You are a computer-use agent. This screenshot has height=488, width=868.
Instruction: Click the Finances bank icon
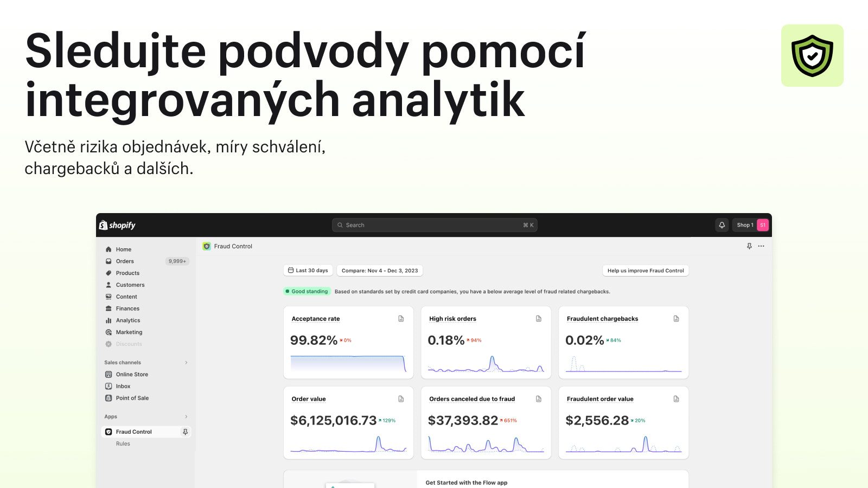pos(108,309)
